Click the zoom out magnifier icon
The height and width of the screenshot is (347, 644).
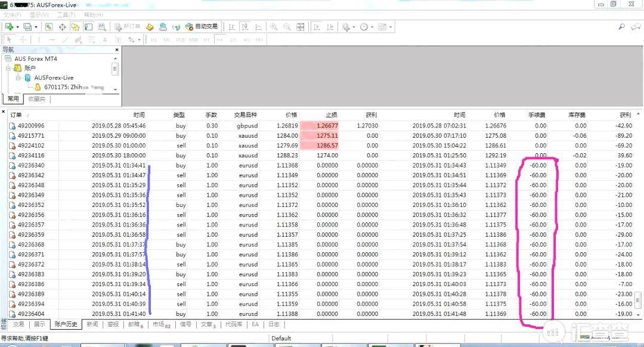pyautogui.click(x=287, y=27)
